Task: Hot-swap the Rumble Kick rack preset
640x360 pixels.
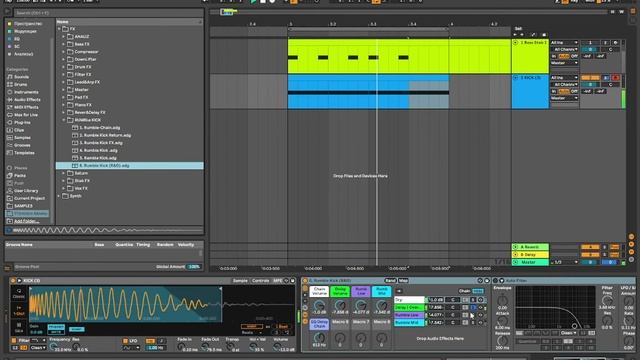Action: point(480,281)
